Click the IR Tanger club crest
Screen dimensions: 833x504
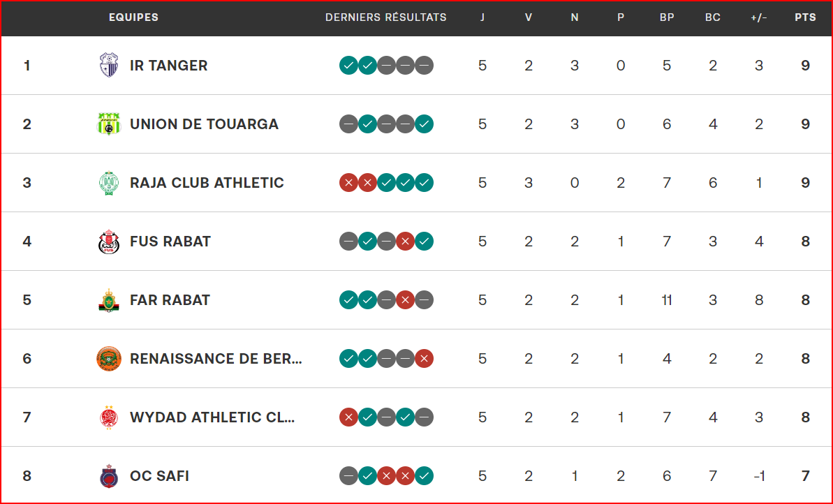[x=109, y=66]
